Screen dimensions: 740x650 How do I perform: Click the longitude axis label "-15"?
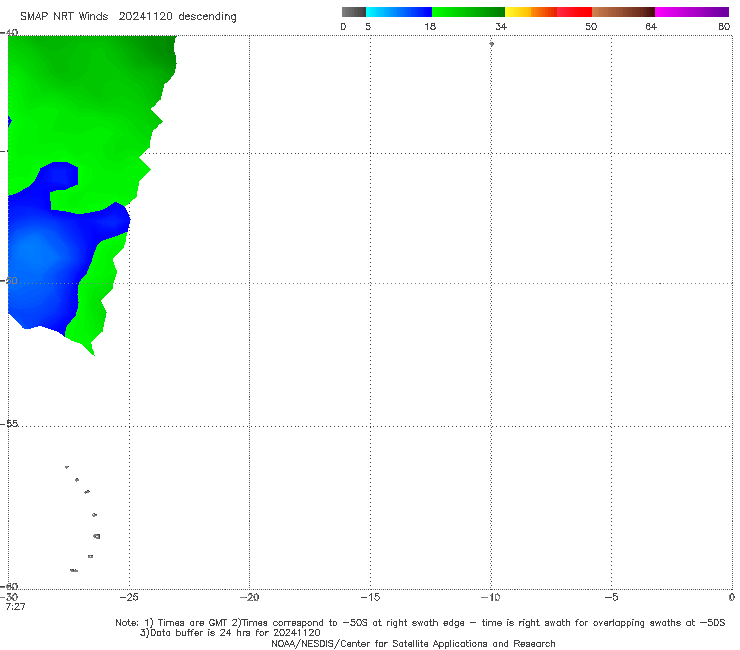point(370,597)
